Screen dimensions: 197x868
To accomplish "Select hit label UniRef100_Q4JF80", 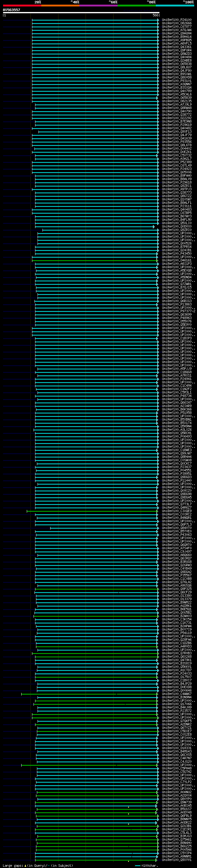I will coord(177,71).
